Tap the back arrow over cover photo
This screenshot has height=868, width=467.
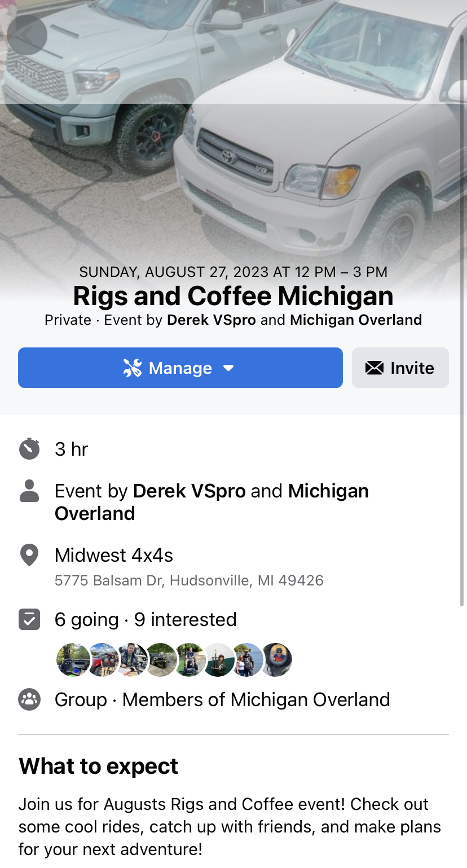coord(27,35)
